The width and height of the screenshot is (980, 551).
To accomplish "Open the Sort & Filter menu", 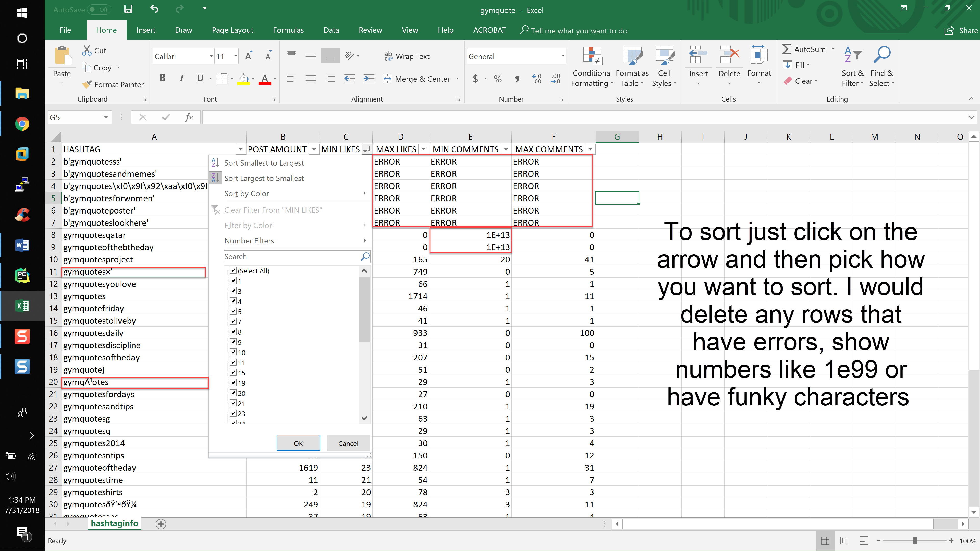I will (x=852, y=67).
